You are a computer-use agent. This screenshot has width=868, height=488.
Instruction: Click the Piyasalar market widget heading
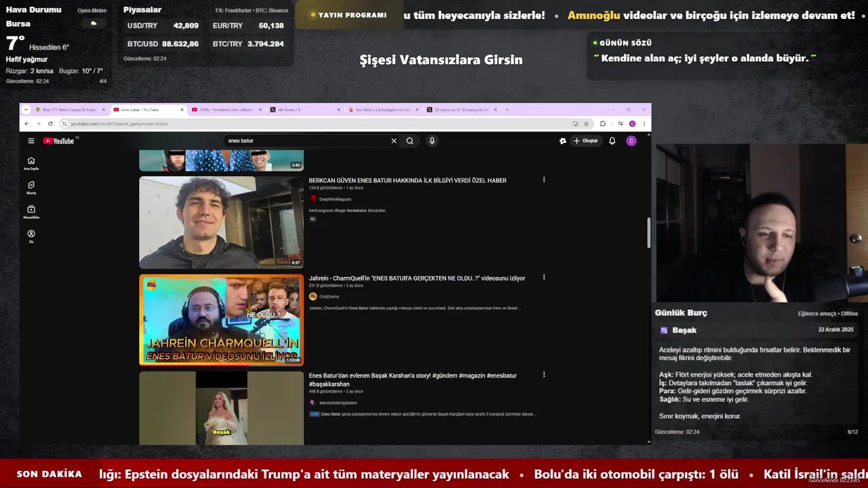pos(142,9)
